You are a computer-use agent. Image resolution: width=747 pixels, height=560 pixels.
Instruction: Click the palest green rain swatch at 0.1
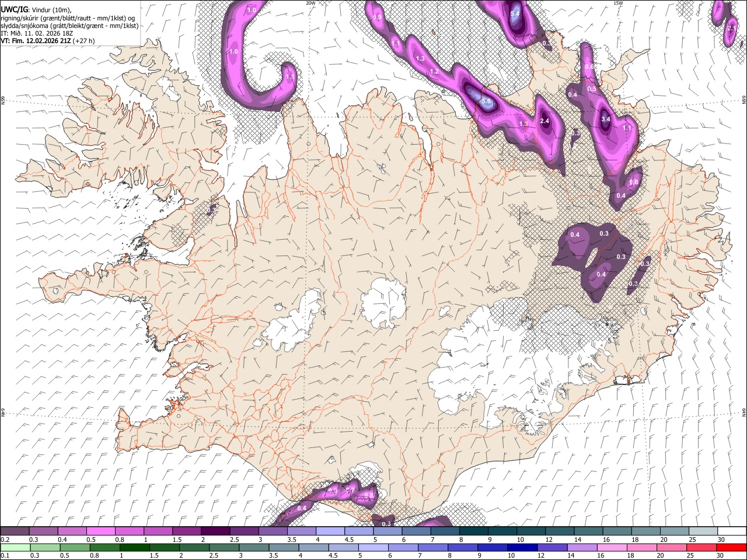[x=16, y=548]
